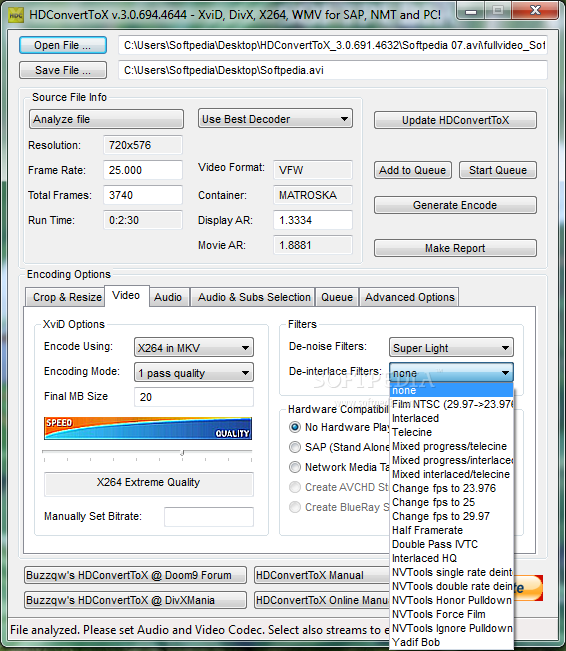
Task: Close the HDConvertToX window
Action: [535, 10]
